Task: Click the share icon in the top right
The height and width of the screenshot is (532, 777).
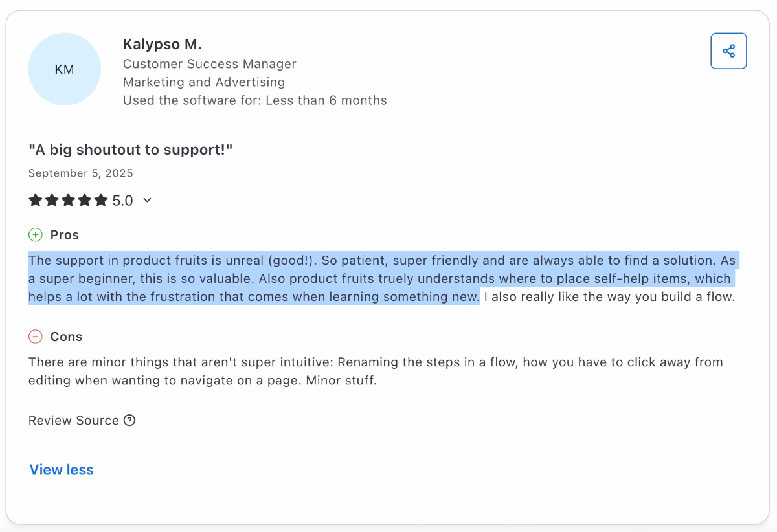Action: [728, 51]
